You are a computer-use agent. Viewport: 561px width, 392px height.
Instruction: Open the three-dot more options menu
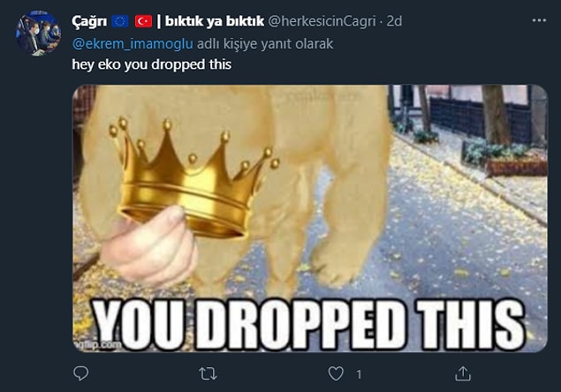pos(539,20)
